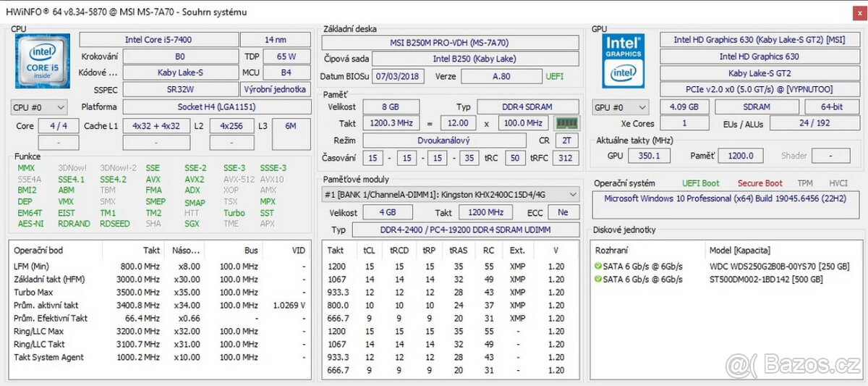Click the memory clock 1200.3 MHz field
Image resolution: width=868 pixels, height=386 pixels.
point(391,123)
